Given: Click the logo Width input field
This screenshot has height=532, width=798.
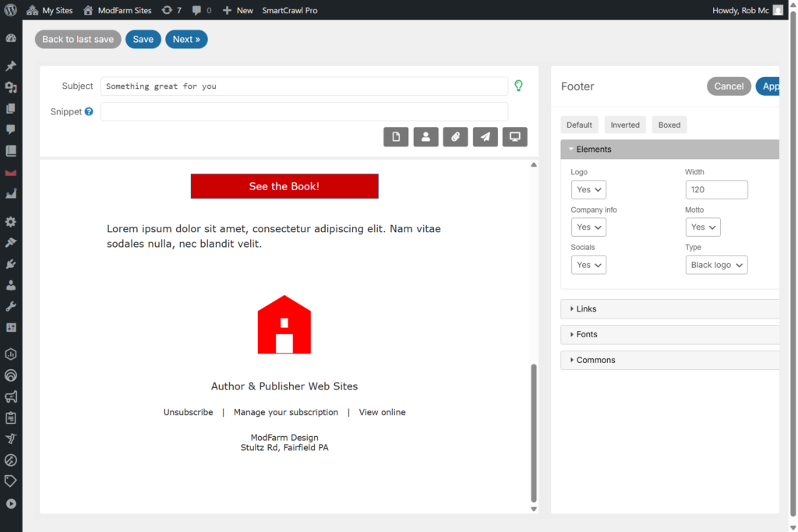Looking at the screenshot, I should point(716,189).
